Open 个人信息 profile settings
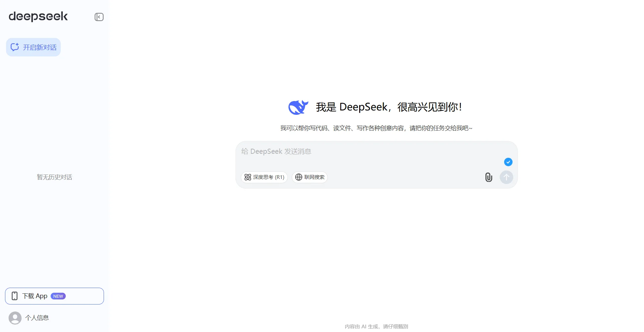This screenshot has width=644, height=332. click(x=37, y=317)
